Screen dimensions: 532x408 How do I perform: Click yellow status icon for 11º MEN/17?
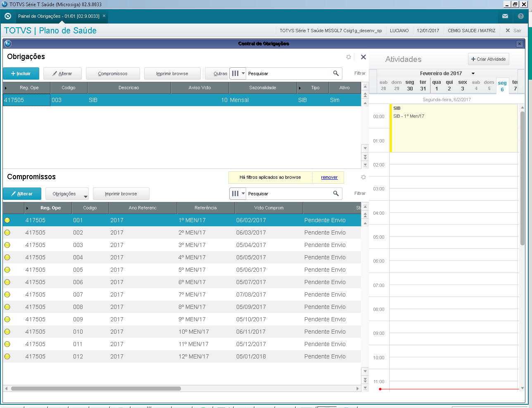tap(7, 344)
